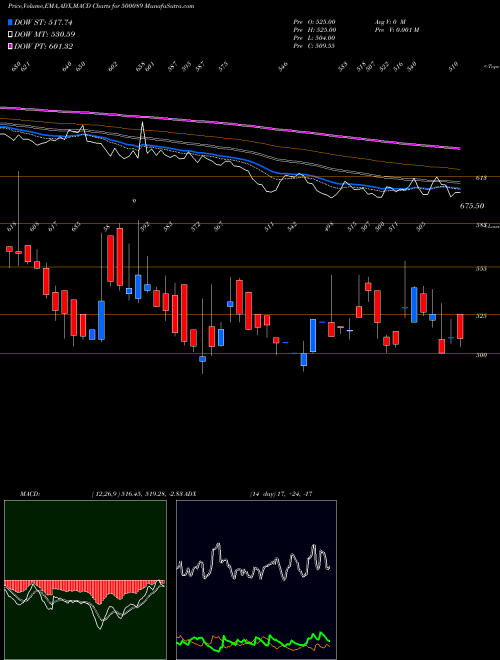Click the magenta DOW PT legend swatch

11,46
